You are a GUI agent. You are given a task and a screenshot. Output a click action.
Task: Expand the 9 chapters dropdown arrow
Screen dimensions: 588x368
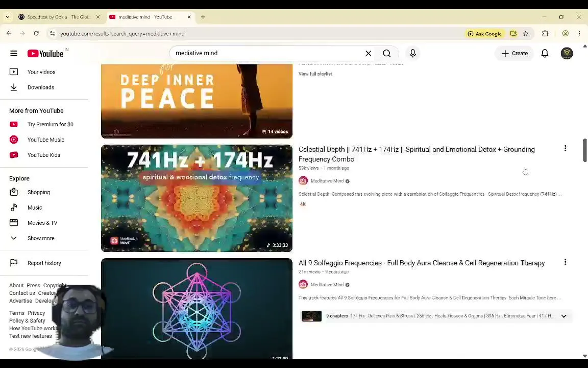563,316
